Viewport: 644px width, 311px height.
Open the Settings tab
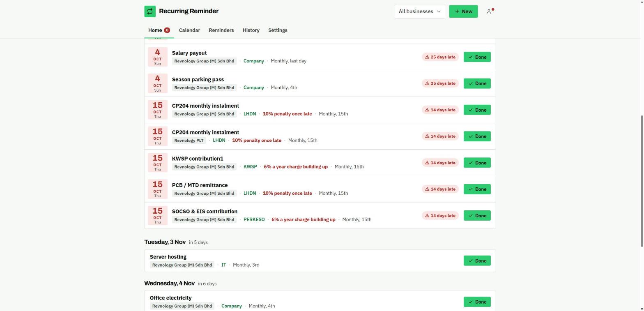[278, 30]
